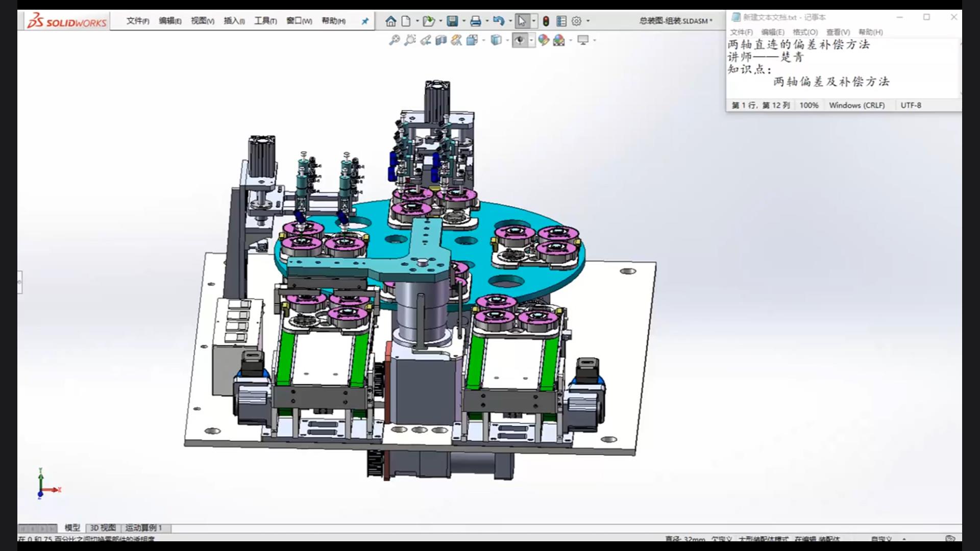The image size is (980, 551).
Task: Open the 插入(I) menu in SolidWorks
Action: (x=234, y=21)
